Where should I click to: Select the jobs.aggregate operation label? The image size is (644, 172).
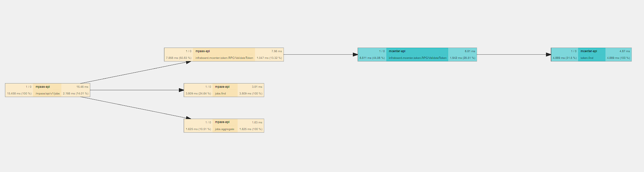tap(224, 129)
